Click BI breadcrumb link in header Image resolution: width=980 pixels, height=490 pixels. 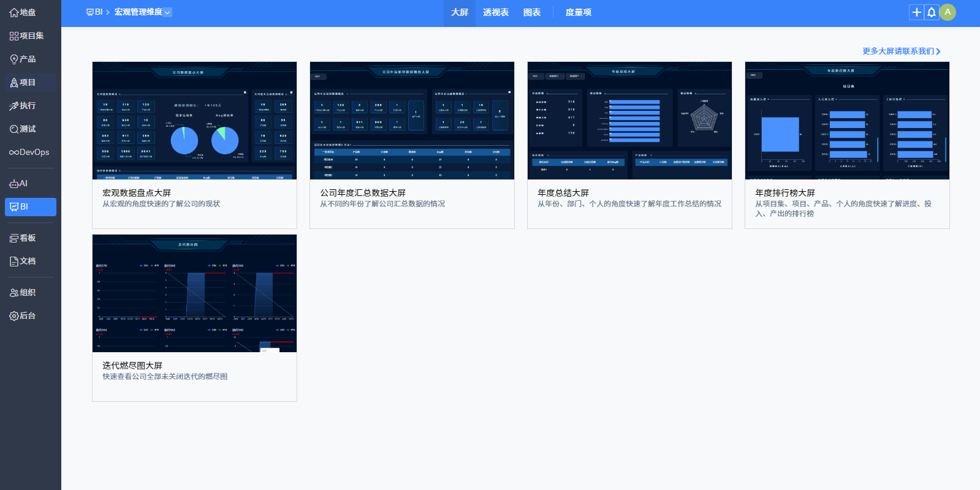click(94, 12)
